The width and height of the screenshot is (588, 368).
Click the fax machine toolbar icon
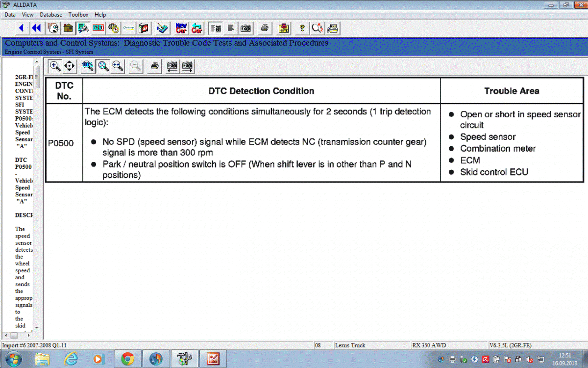333,28
